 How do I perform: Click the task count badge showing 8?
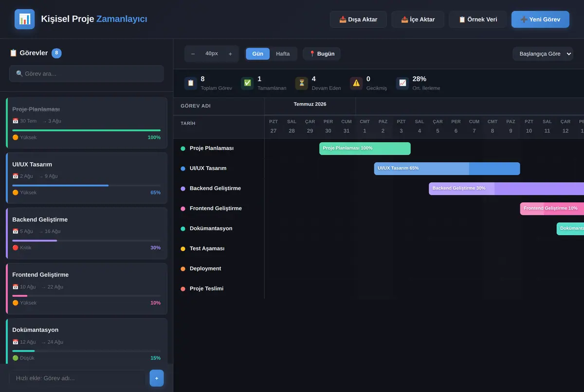[56, 53]
